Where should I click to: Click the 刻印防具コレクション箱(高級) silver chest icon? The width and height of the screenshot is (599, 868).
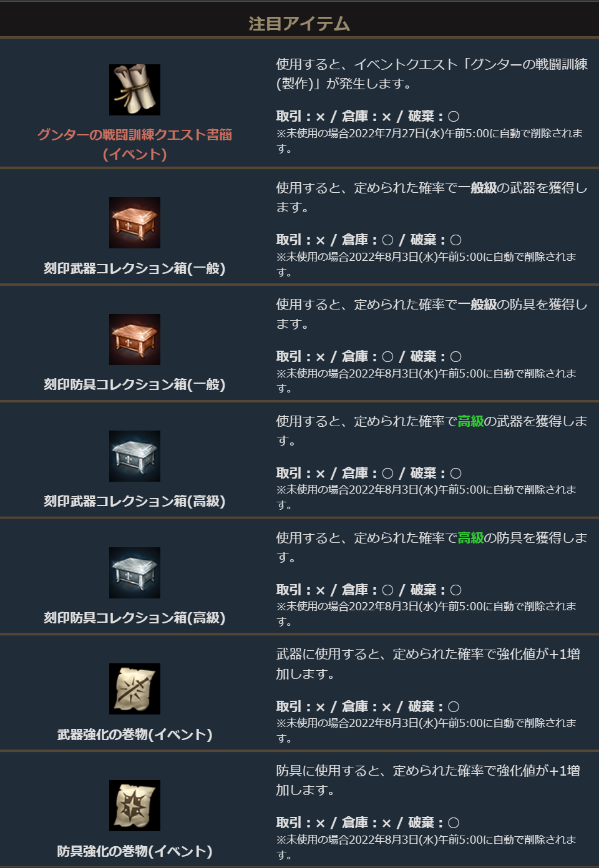click(x=135, y=573)
